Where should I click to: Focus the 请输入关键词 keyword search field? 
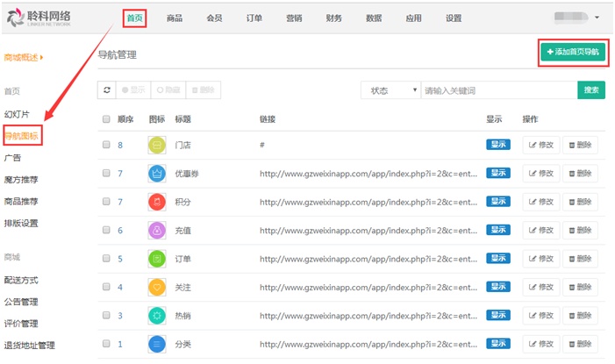click(x=497, y=90)
